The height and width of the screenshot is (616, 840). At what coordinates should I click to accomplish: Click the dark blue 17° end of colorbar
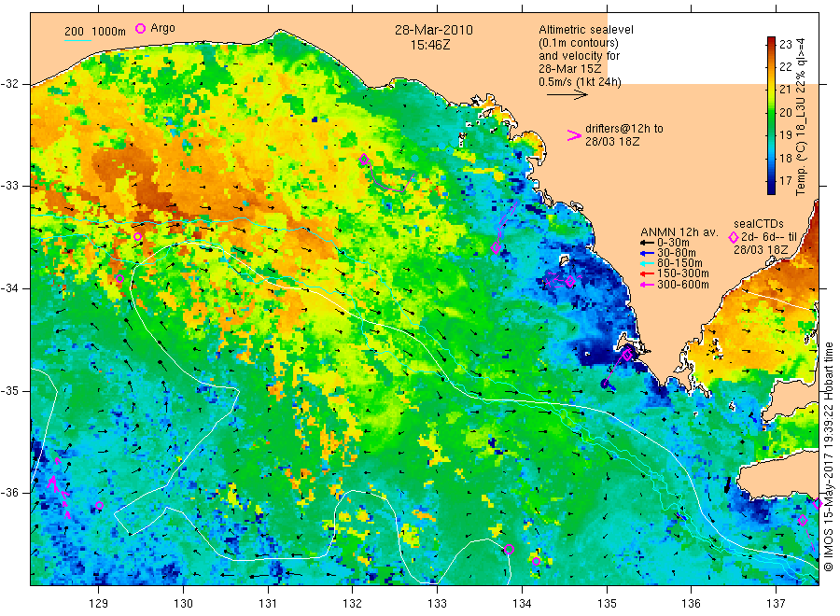click(771, 187)
